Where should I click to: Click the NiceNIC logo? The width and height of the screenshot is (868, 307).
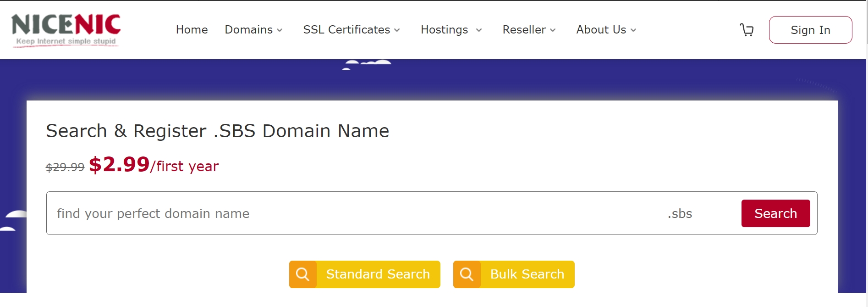[x=66, y=30]
